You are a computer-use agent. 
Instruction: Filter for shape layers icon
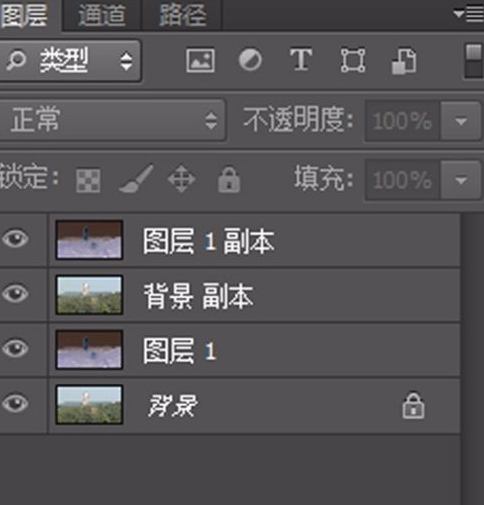353,61
